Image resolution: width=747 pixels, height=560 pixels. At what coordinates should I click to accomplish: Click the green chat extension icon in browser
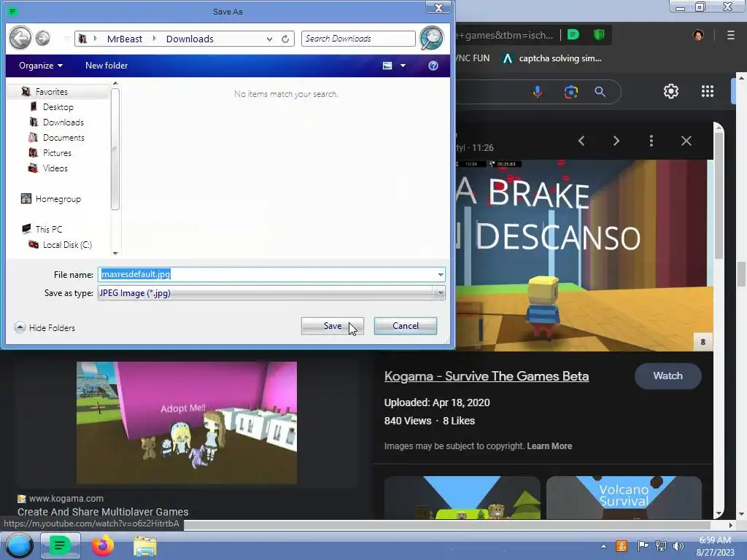(573, 34)
